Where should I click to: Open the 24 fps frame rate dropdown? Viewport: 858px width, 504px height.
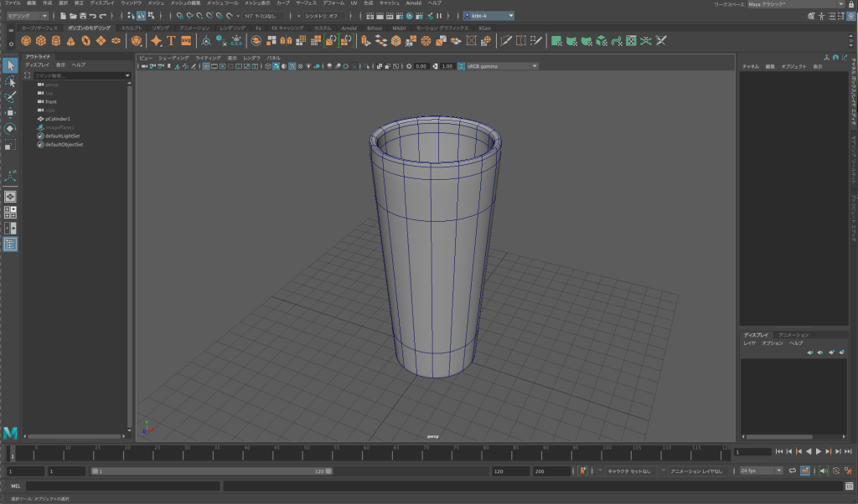(760, 471)
